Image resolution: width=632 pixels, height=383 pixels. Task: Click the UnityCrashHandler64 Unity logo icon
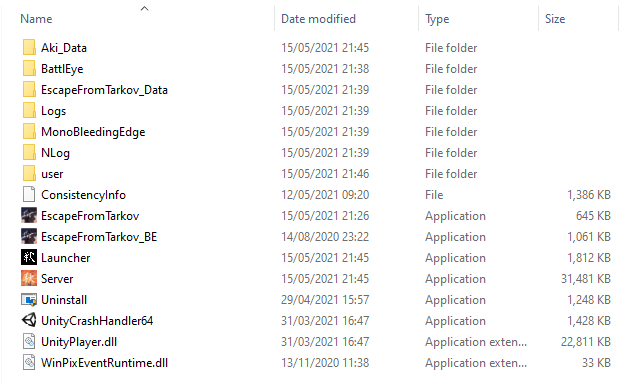(29, 321)
